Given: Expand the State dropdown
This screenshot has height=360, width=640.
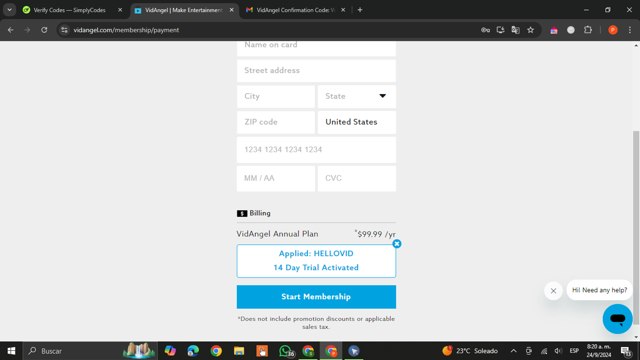Looking at the screenshot, I should [357, 96].
